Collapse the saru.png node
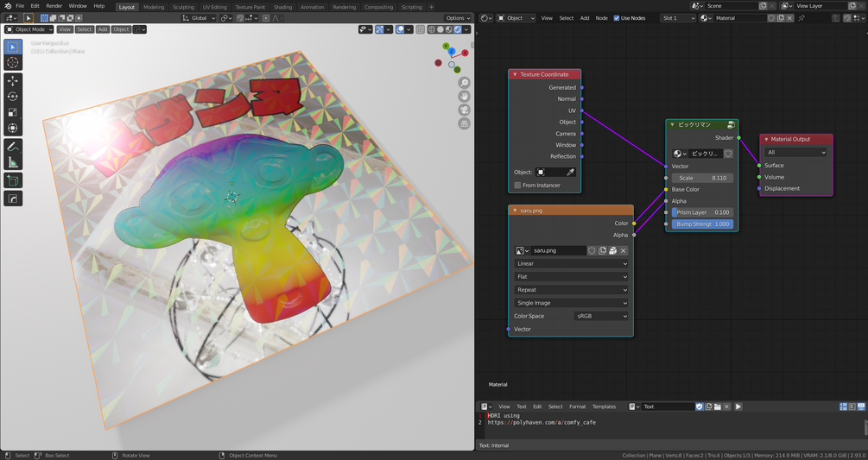 click(515, 211)
